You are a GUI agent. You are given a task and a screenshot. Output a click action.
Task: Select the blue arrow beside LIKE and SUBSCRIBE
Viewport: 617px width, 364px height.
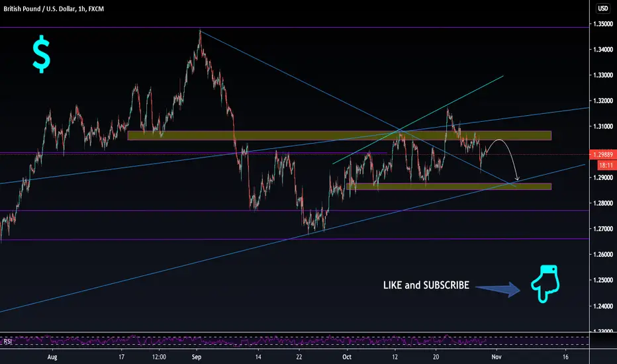click(x=498, y=290)
